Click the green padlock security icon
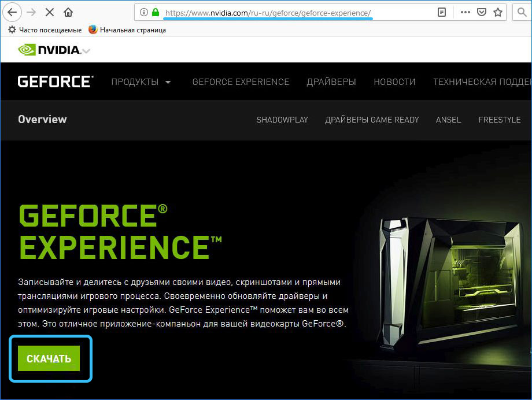Viewport: 532px width, 400px height. click(155, 12)
